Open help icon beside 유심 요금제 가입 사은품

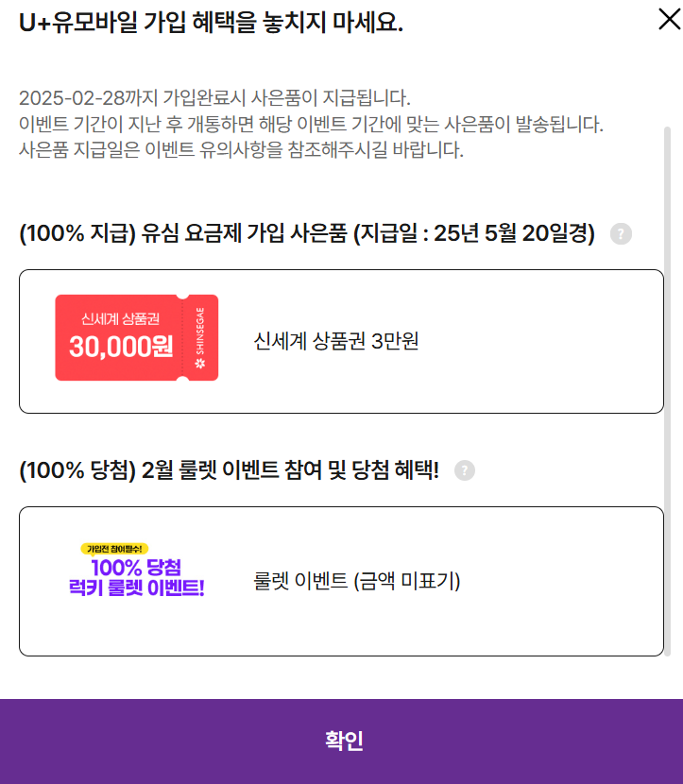(621, 234)
